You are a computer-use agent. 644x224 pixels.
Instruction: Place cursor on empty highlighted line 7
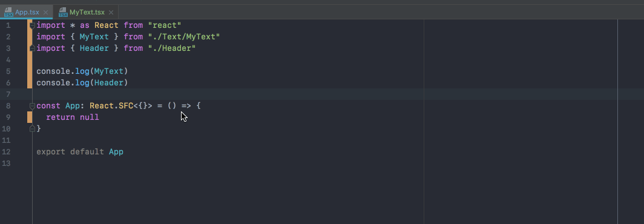[x=324, y=94]
